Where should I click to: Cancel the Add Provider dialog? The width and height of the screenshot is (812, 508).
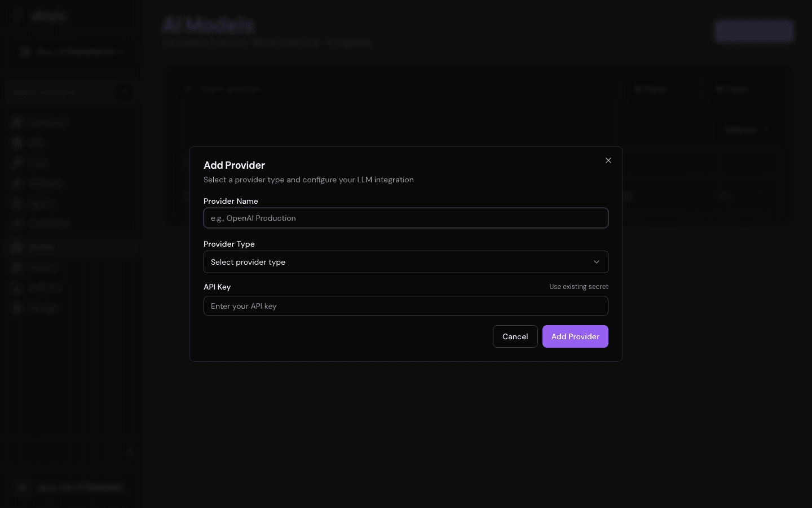click(515, 336)
